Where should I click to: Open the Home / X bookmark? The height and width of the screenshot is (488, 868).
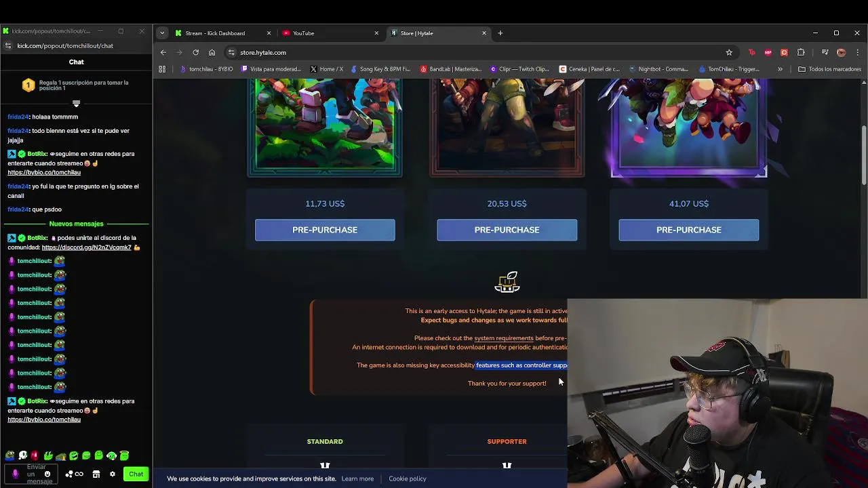pos(326,69)
